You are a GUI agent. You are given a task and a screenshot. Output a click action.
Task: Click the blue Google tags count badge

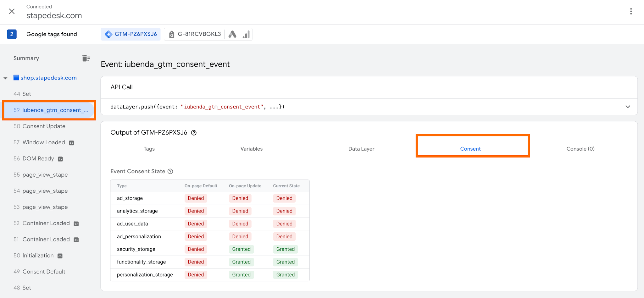(12, 34)
